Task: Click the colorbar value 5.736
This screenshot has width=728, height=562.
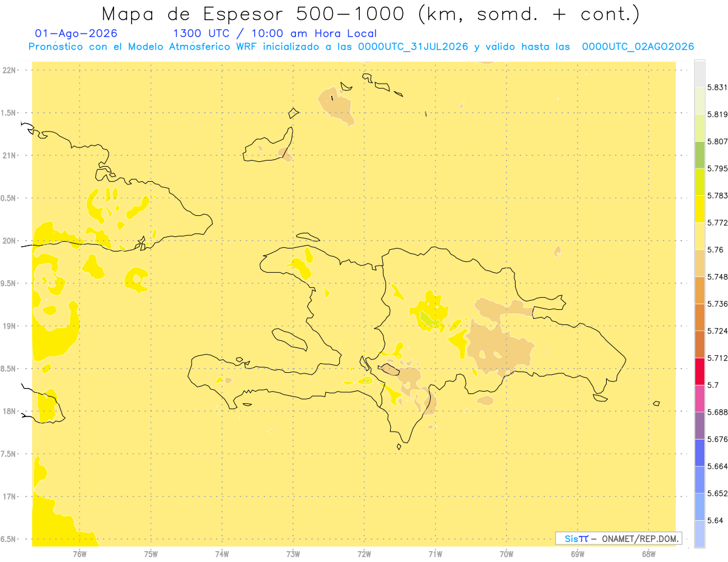Action: 718,304
